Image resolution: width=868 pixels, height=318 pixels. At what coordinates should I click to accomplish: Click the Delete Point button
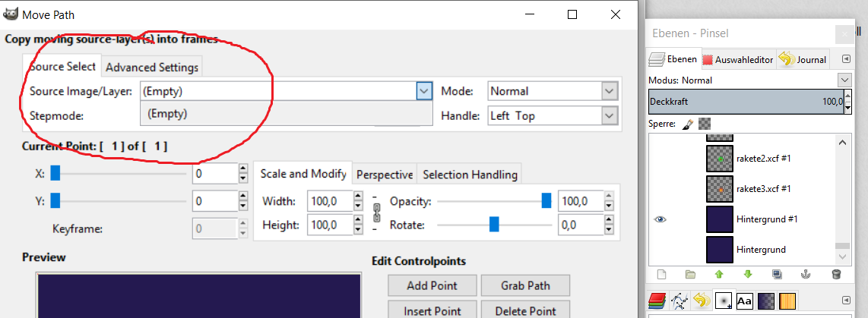point(525,310)
